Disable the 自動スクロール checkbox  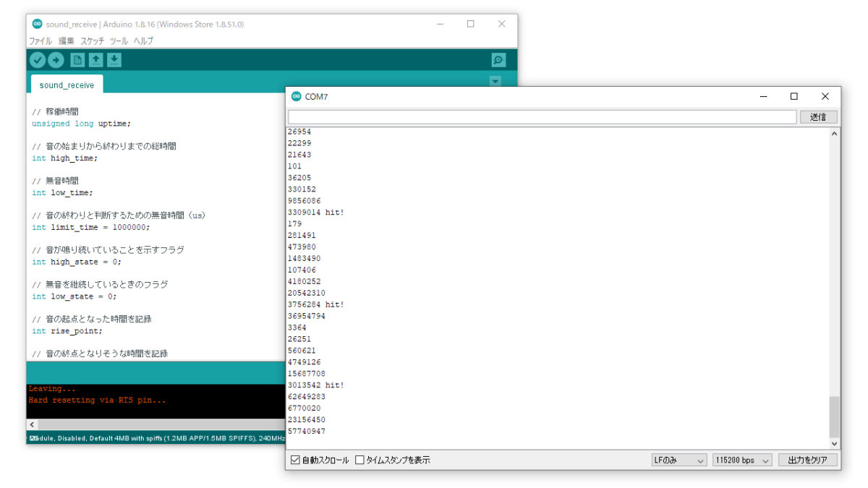coord(295,461)
